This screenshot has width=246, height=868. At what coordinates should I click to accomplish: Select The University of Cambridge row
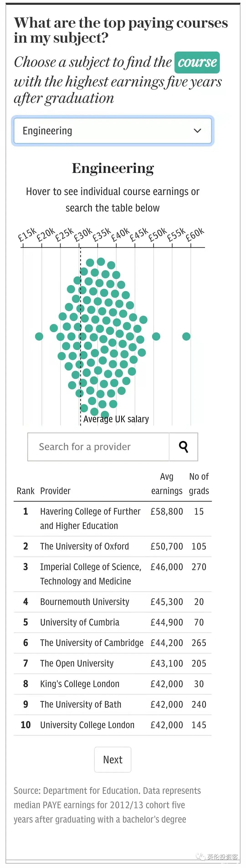pos(92,643)
